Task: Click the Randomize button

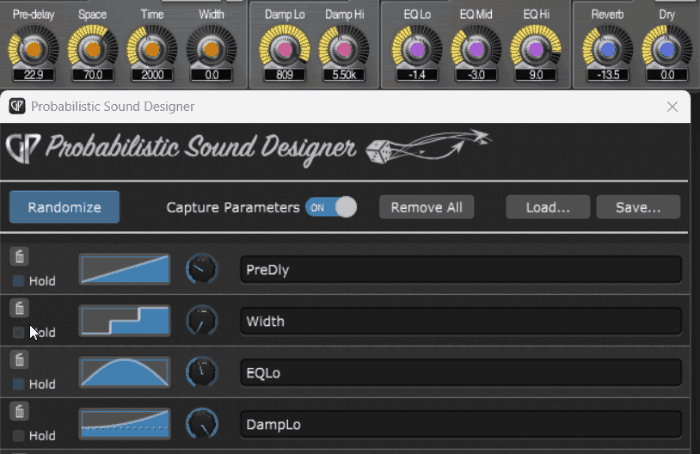Action: click(x=64, y=207)
